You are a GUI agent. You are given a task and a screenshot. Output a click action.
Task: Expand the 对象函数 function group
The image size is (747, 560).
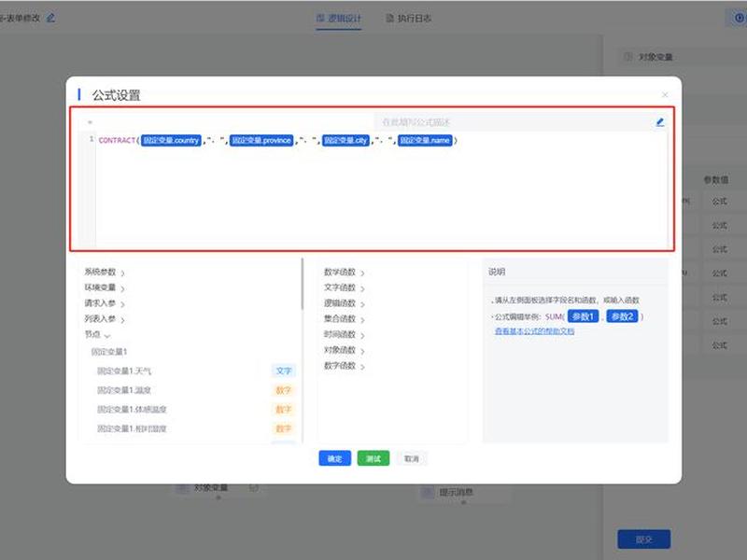coord(345,350)
